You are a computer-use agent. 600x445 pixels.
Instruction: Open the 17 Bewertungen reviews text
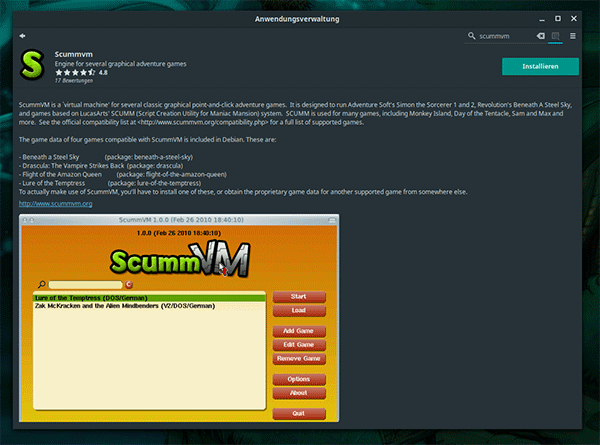click(x=78, y=81)
